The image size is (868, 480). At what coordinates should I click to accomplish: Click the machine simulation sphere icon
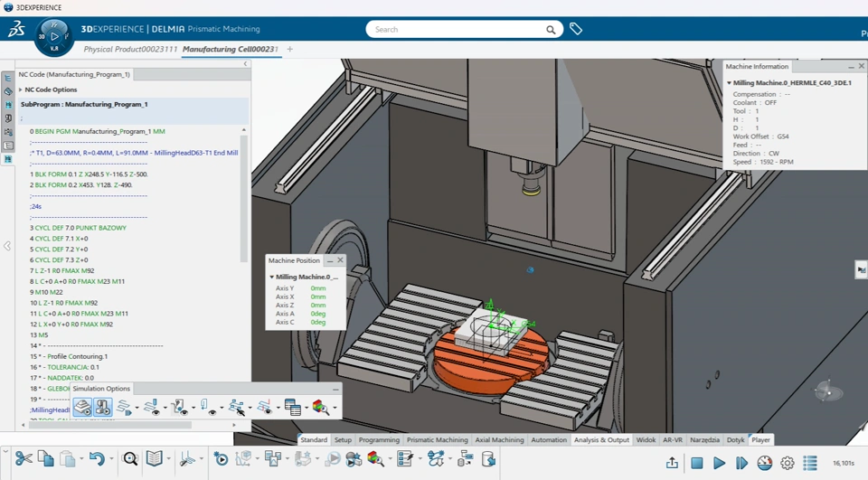tap(354, 459)
